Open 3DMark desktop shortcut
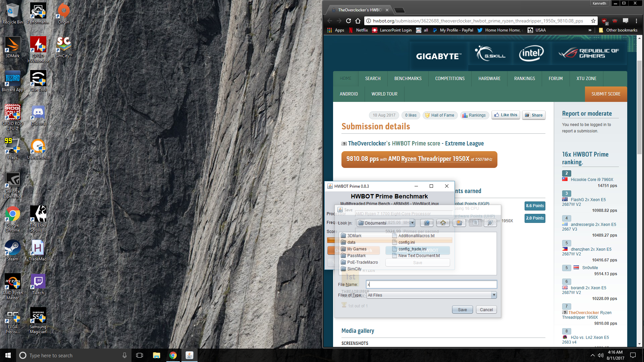 pyautogui.click(x=12, y=47)
